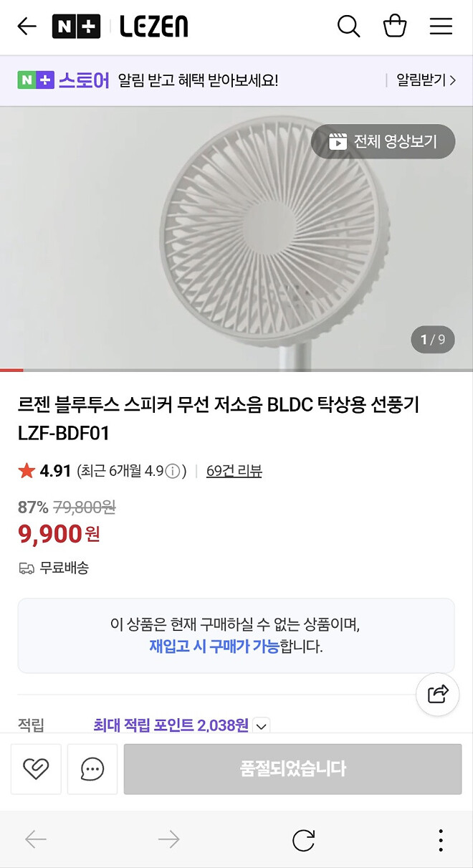Open search on the LEZEN store page
Screen dimensions: 473x868
click(349, 26)
